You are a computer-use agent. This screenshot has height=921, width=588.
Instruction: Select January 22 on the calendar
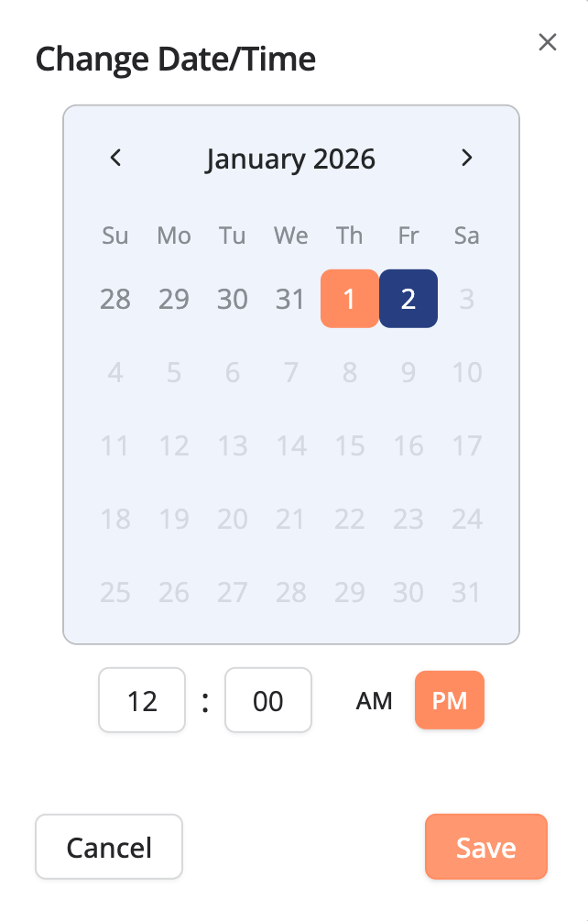(350, 519)
